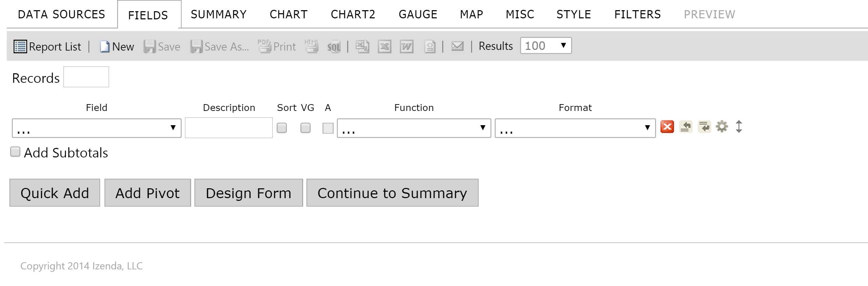Viewport: 868px width, 286px height.
Task: Check the Add Subtotals option
Action: (15, 152)
